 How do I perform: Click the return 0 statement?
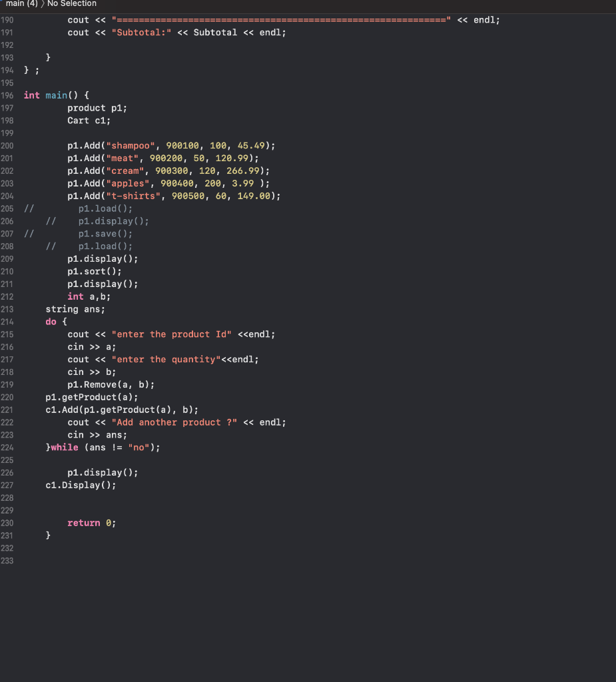click(x=91, y=523)
